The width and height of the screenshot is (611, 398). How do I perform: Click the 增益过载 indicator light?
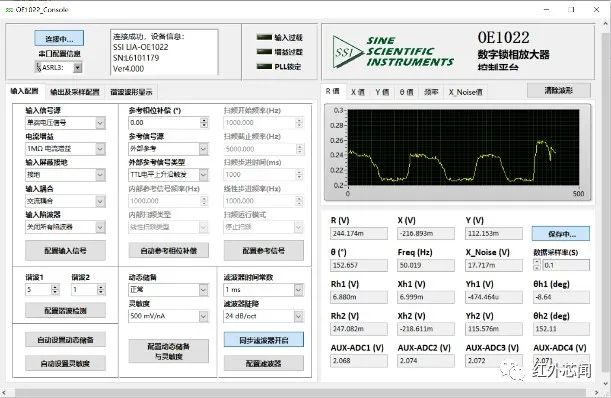tap(264, 51)
